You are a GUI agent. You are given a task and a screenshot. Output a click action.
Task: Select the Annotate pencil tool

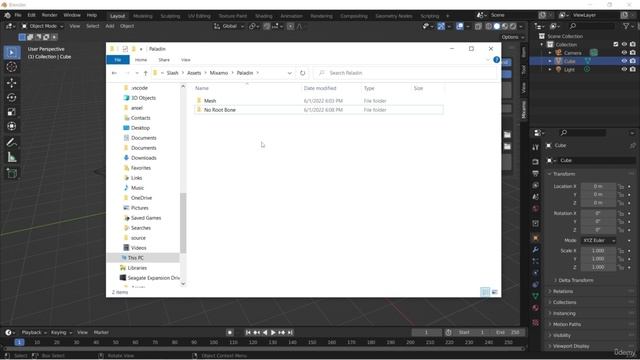pos(11,142)
